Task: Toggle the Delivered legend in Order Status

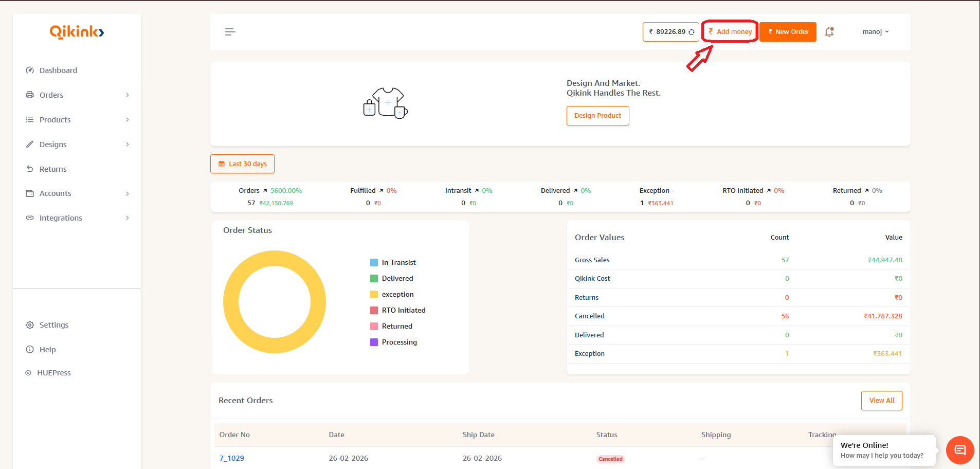Action: click(x=397, y=278)
